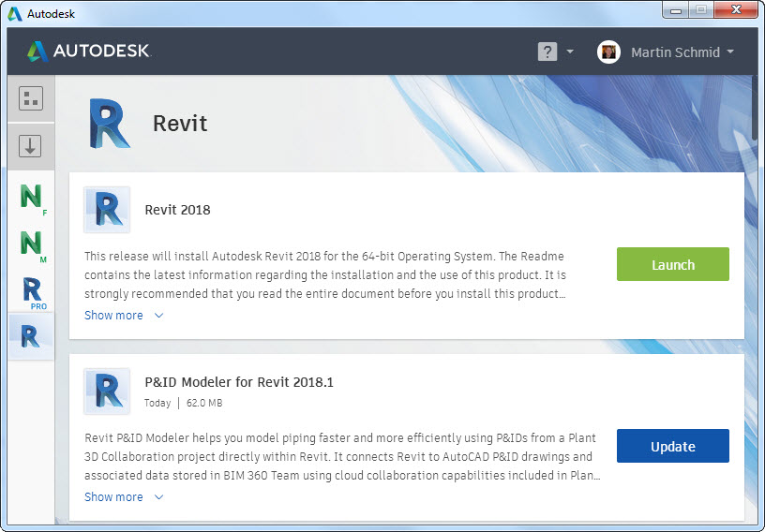This screenshot has width=765, height=532.
Task: Click the Revit heading text in banner
Action: (180, 124)
